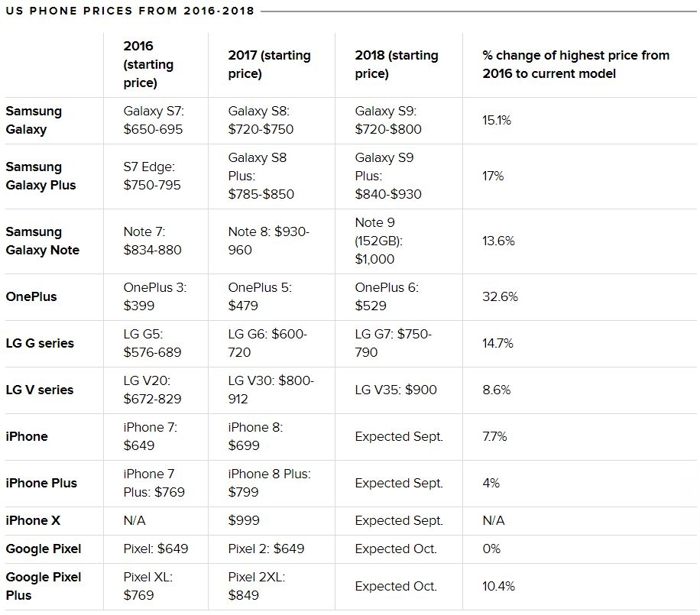Select the OnePlus row label
Screen dimensions: 700x615
pyautogui.click(x=31, y=296)
